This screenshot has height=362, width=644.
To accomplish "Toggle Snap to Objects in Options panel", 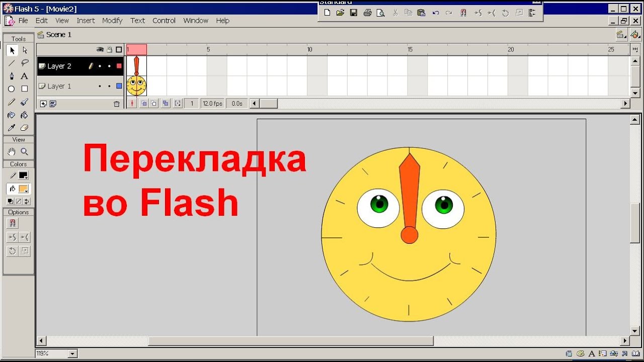I will [13, 223].
